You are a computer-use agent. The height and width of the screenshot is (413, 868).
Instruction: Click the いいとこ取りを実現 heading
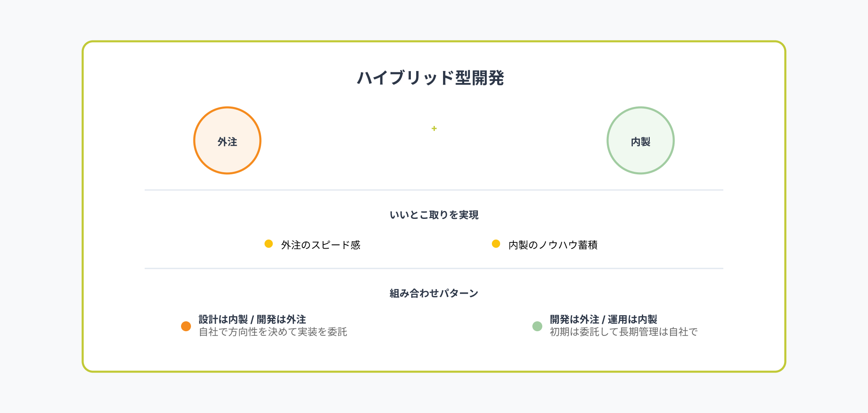[x=434, y=215]
